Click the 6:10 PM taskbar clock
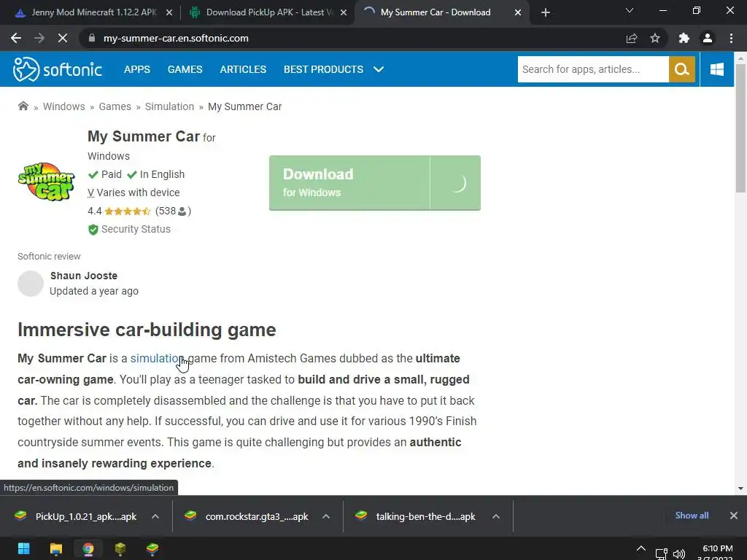The image size is (747, 560). [718, 548]
